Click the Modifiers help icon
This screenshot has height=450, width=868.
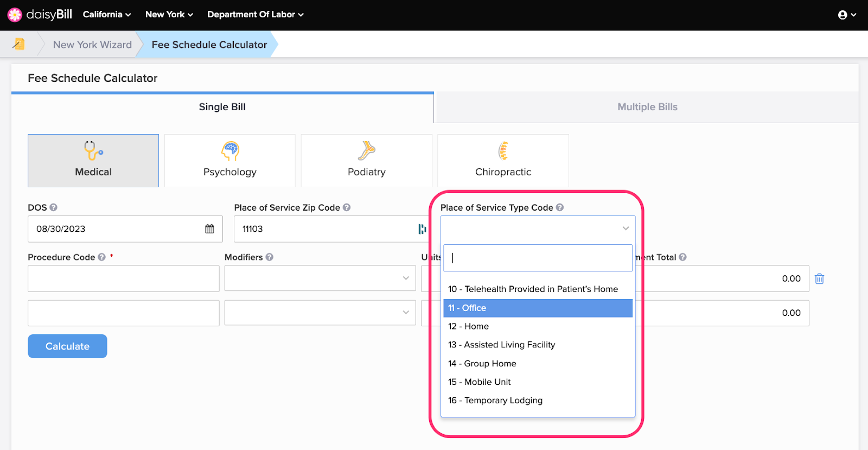pyautogui.click(x=270, y=257)
